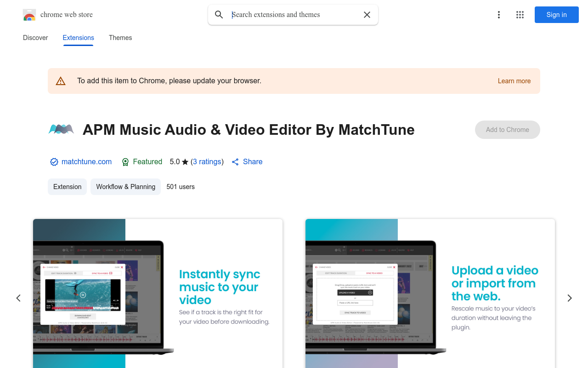Viewport: 588px width, 368px height.
Task: Visit the matchtune.com link
Action: point(86,162)
